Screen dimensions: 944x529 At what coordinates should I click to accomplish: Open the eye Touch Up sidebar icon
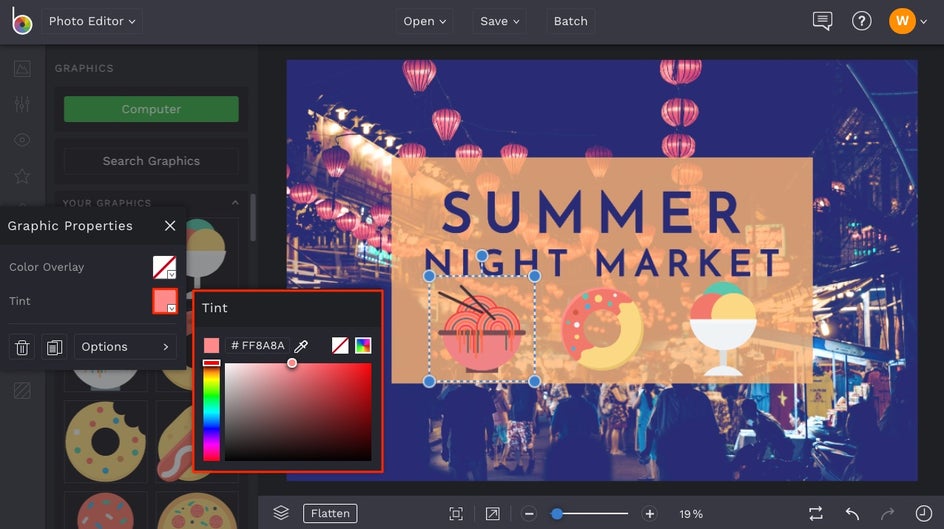click(x=22, y=140)
